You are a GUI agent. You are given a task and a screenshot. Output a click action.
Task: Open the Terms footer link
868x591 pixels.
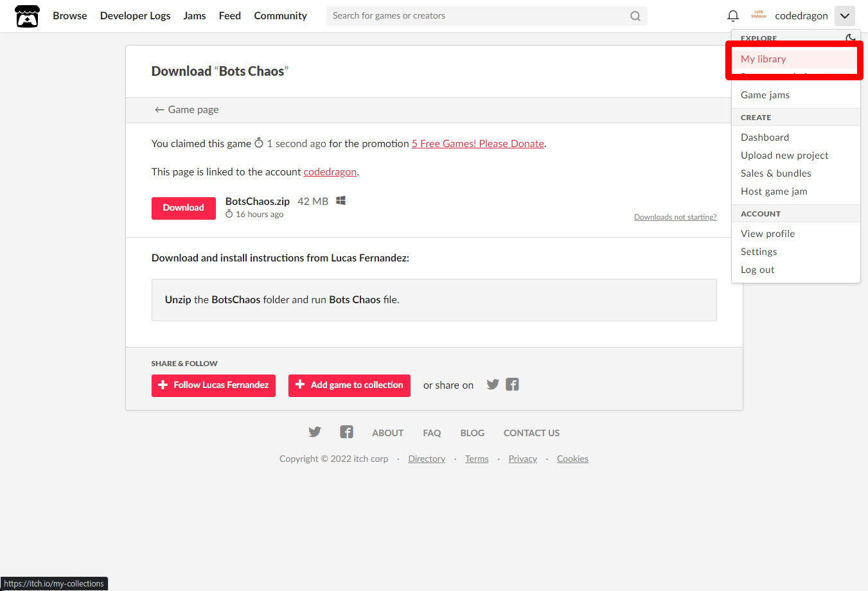[x=477, y=459]
